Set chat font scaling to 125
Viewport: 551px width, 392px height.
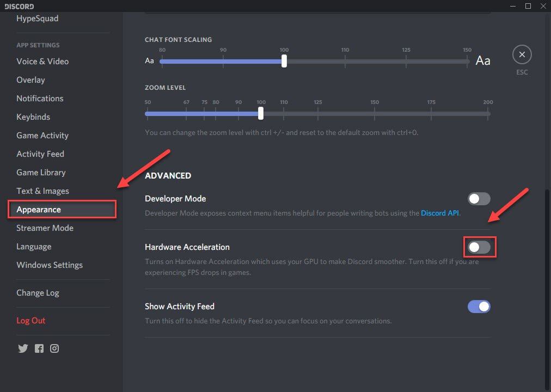(406, 62)
